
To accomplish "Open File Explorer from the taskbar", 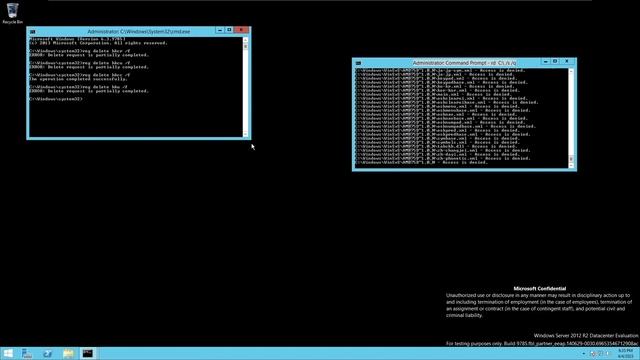I will pos(68,353).
